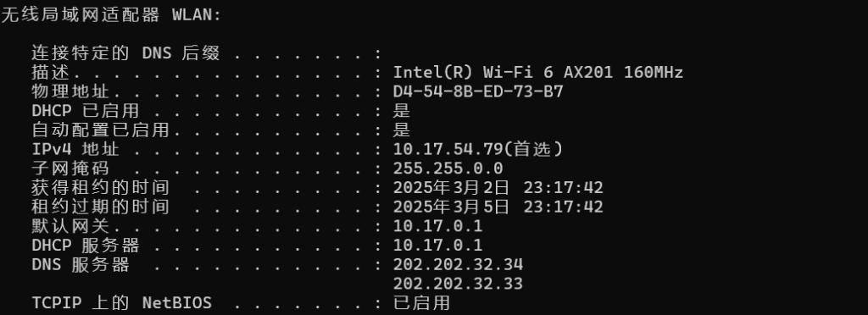Click the physical address D4-54-8B-ED-73-B7
Image resolution: width=868 pixels, height=315 pixels.
[478, 91]
